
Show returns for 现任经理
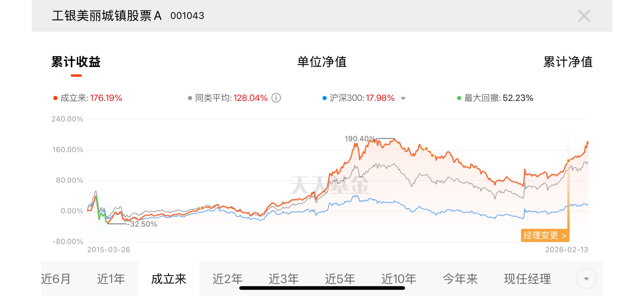[527, 279]
